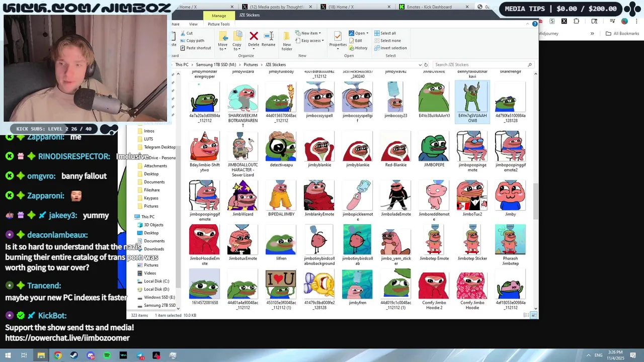The image size is (644, 362).
Task: Open Explorer help with the question mark icon
Action: point(535,24)
